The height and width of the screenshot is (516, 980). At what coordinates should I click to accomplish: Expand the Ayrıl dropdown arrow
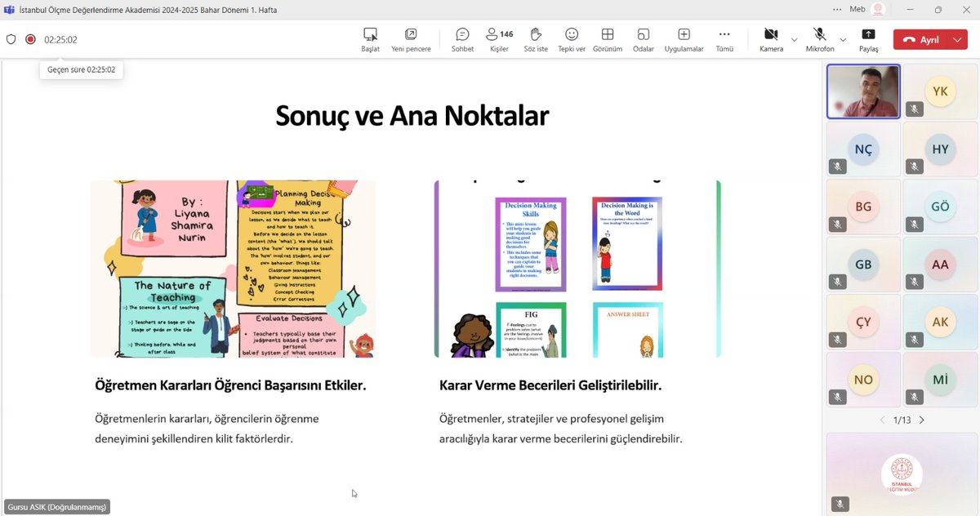[958, 39]
